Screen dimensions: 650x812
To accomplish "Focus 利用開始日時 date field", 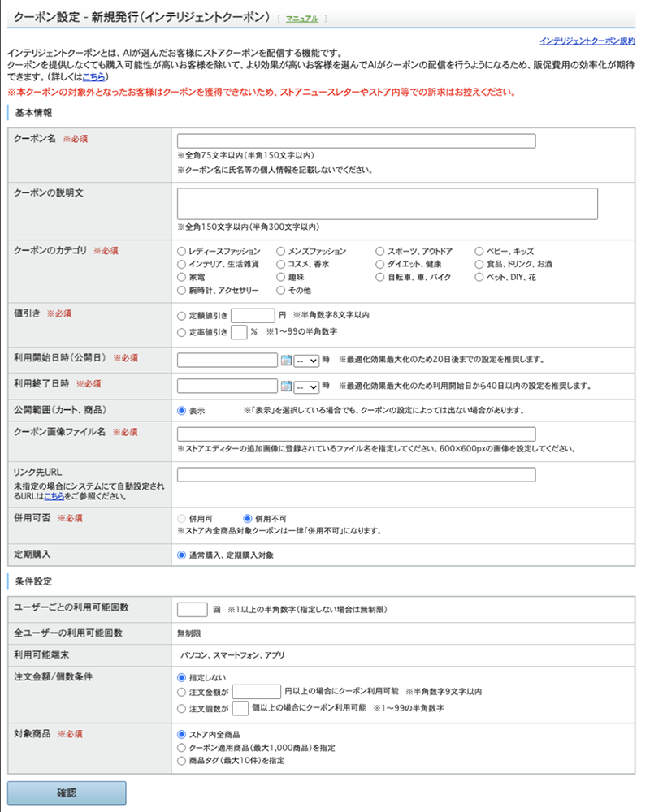I will 227,360.
